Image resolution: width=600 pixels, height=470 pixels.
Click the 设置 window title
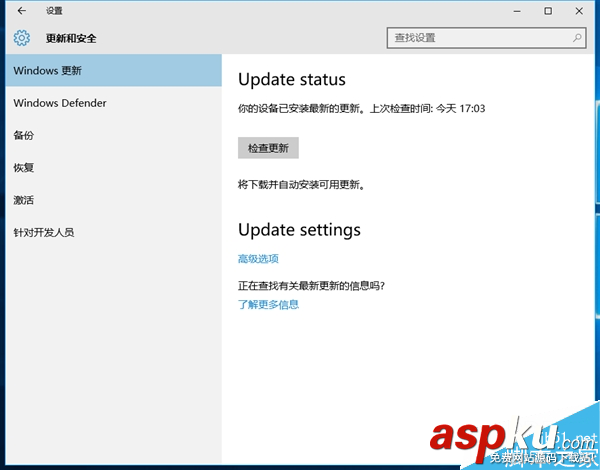[54, 11]
